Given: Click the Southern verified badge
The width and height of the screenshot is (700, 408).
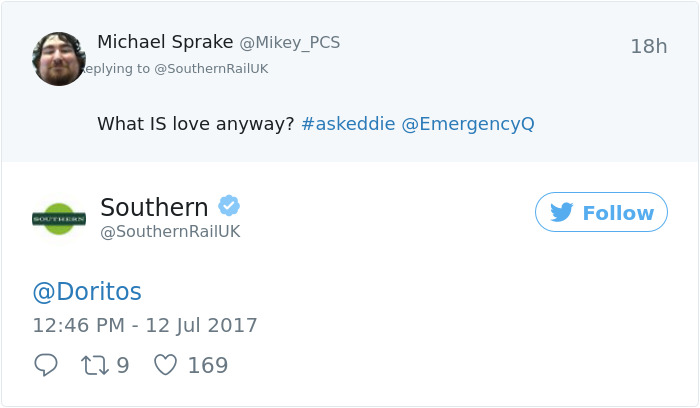Looking at the screenshot, I should click(229, 206).
